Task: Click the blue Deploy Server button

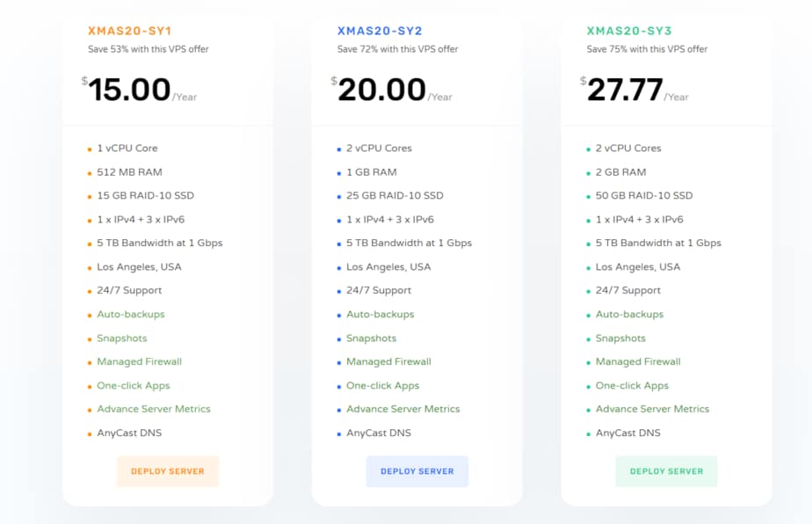Action: 417,471
